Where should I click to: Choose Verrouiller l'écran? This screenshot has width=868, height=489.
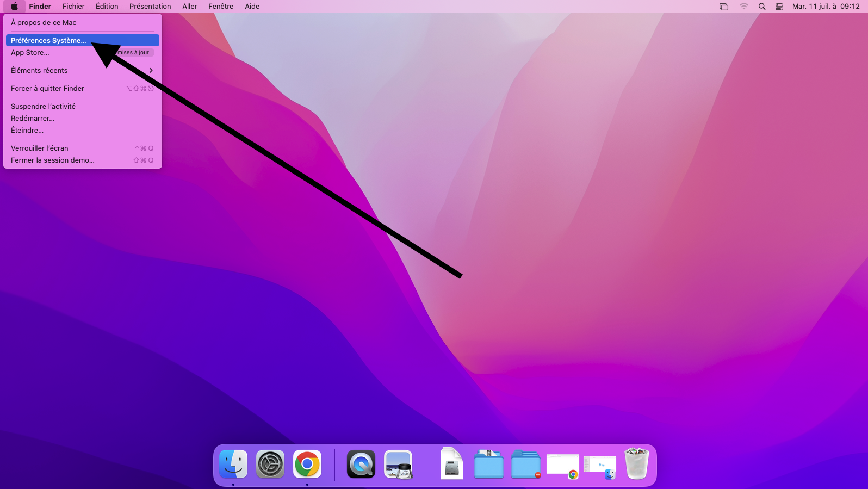pyautogui.click(x=82, y=148)
